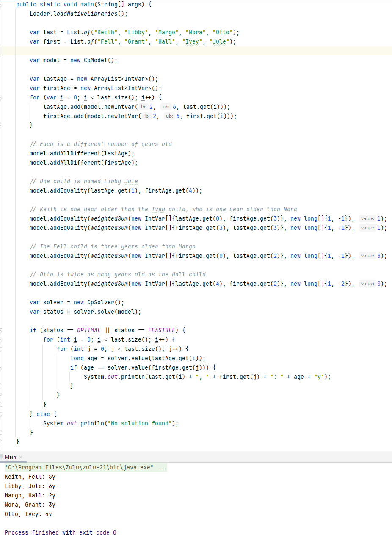Collapse the 'if (status == OPTIMAL' block fold marker

click(1, 330)
